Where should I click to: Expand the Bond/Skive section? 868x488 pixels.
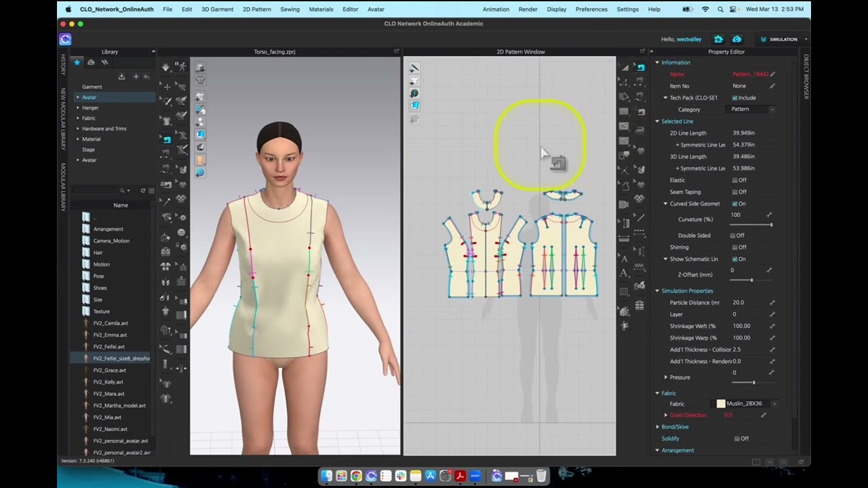click(x=657, y=427)
